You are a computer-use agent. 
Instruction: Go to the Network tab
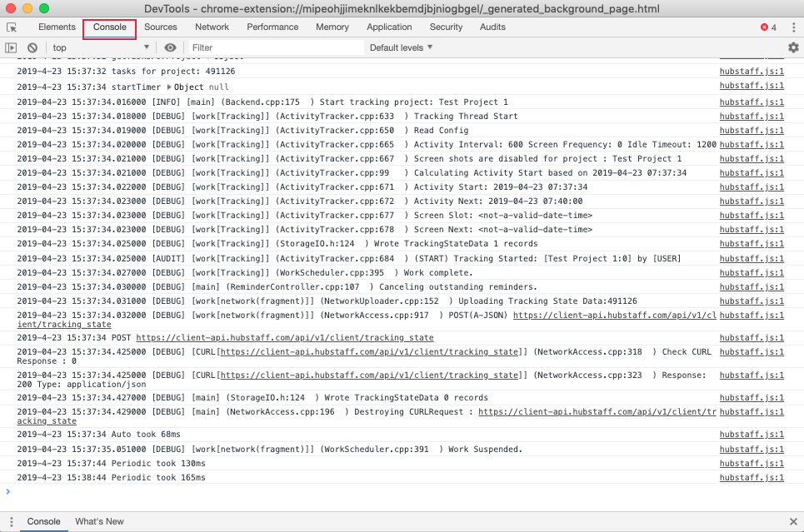pyautogui.click(x=212, y=27)
